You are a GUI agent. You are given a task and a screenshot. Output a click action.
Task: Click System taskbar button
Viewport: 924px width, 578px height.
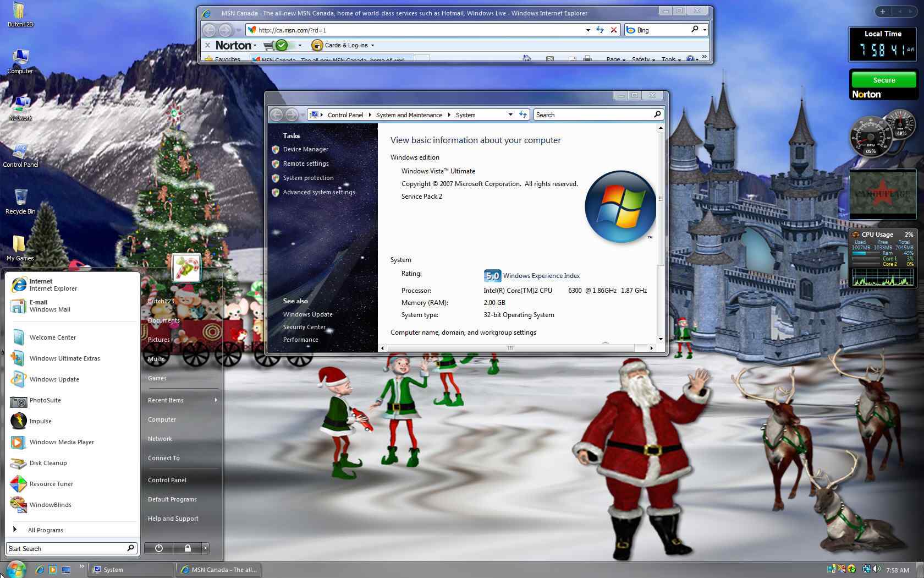point(131,570)
